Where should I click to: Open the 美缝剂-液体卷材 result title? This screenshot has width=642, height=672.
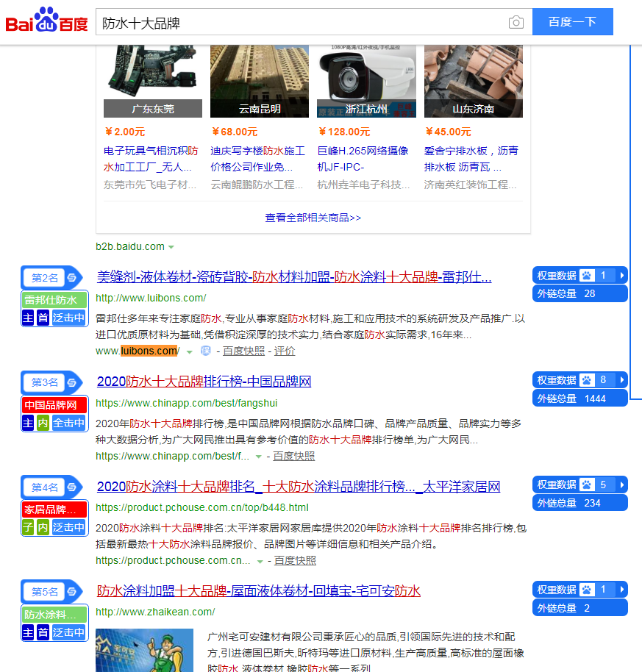coord(294,277)
